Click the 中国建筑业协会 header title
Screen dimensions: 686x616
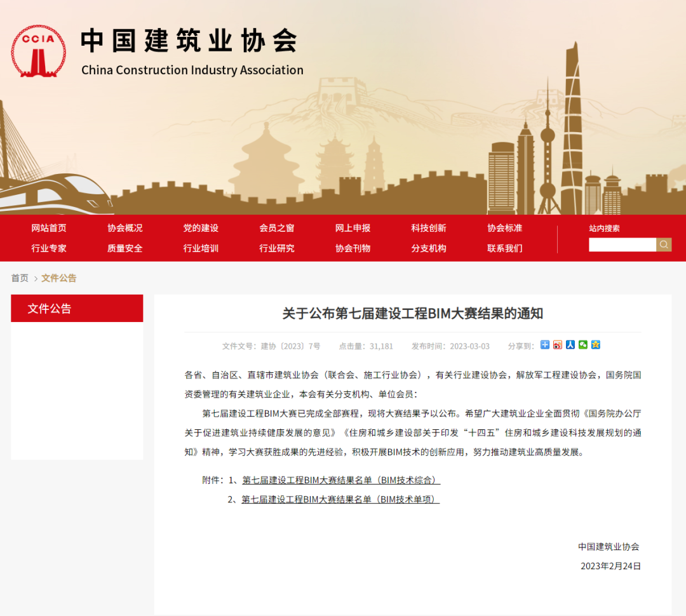[189, 41]
